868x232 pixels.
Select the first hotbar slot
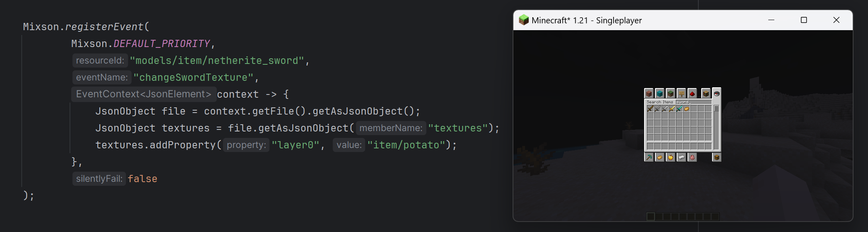650,217
